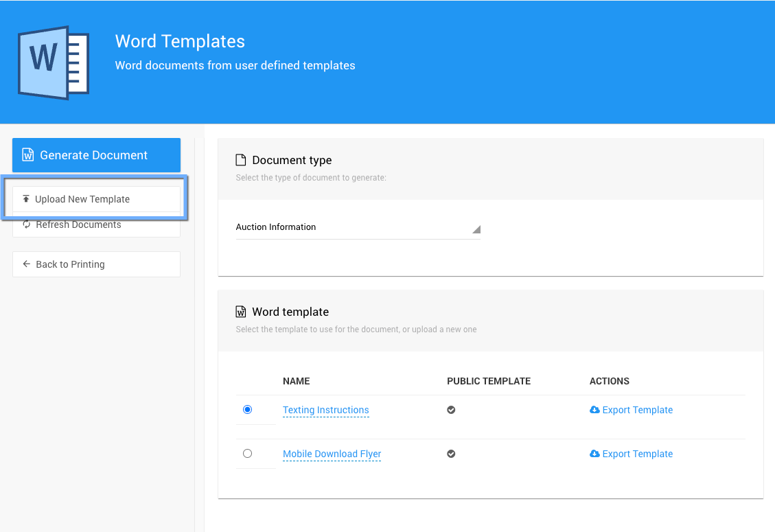This screenshot has height=532, width=775.
Task: Click the dropdown arrow on document type selector
Action: pos(476,229)
